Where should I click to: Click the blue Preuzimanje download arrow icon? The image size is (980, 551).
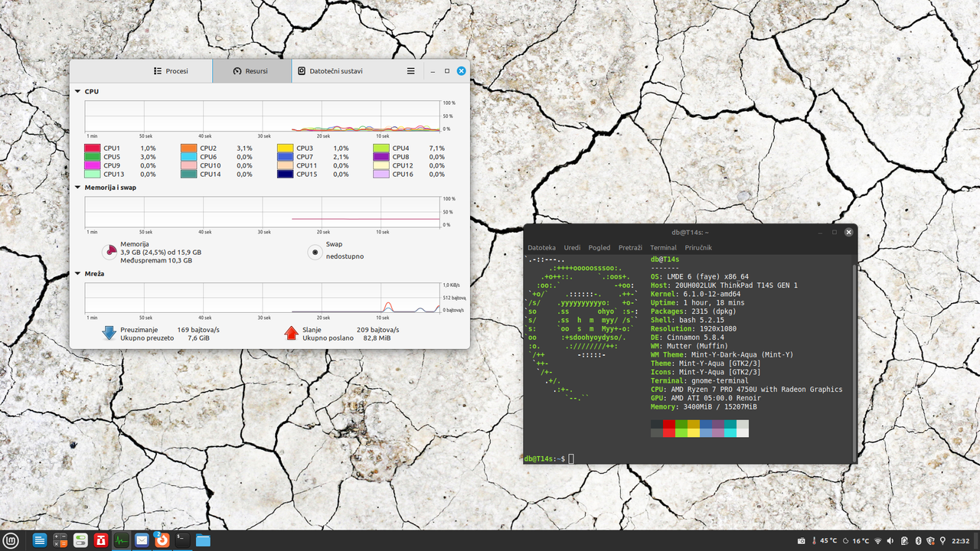[109, 333]
